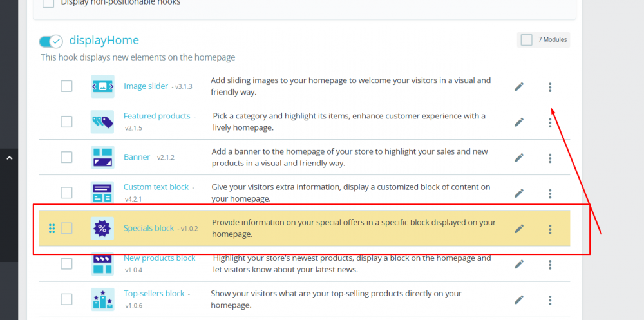This screenshot has height=320, width=644.
Task: Open the Featured products module link
Action: 157,116
